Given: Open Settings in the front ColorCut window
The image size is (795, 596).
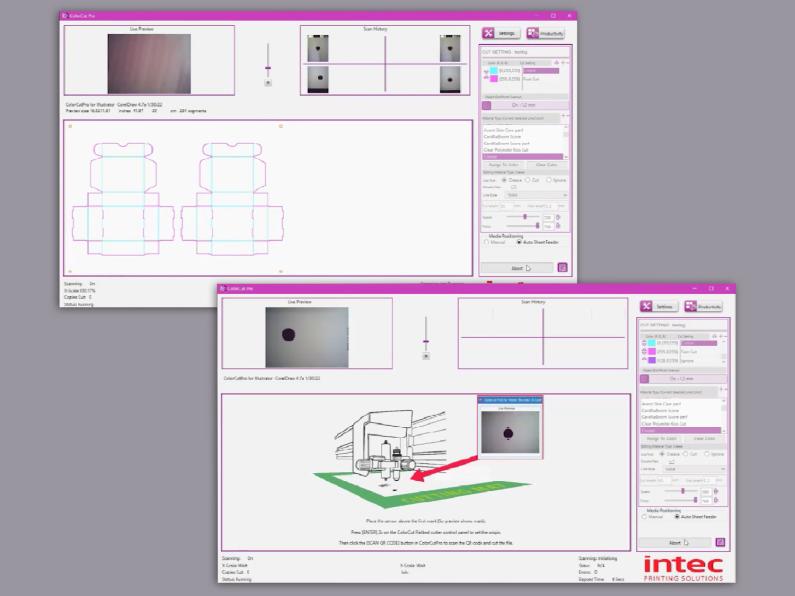Looking at the screenshot, I should [661, 306].
